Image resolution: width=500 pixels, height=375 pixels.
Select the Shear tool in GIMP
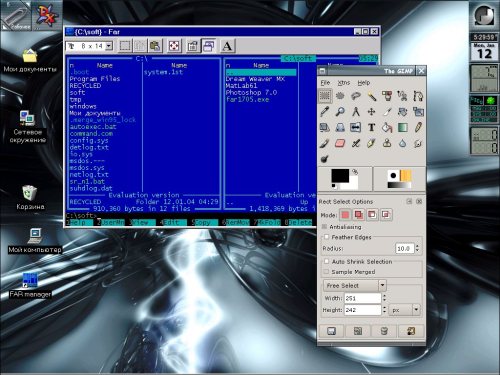click(x=325, y=127)
